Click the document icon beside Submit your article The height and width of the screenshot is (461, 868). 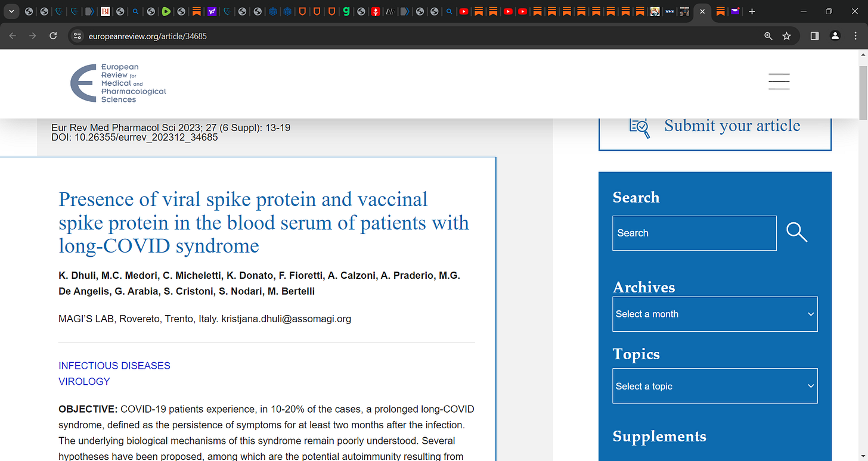pos(640,127)
